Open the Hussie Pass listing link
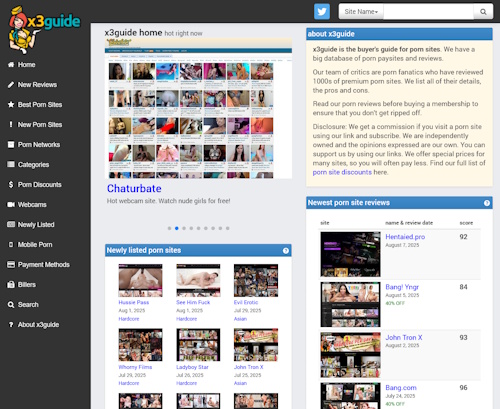Image resolution: width=500 pixels, height=409 pixels. click(134, 302)
